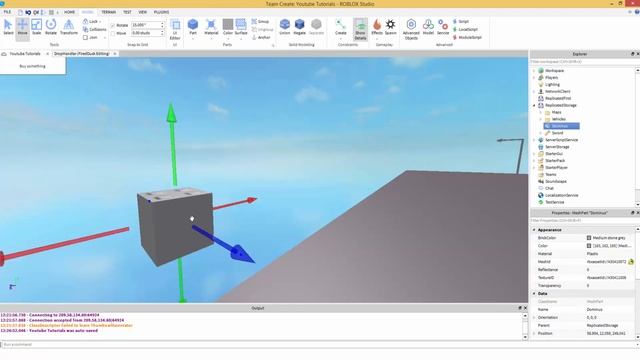The width and height of the screenshot is (640, 360).
Task: Open the FILE menu
Action: click(7, 12)
